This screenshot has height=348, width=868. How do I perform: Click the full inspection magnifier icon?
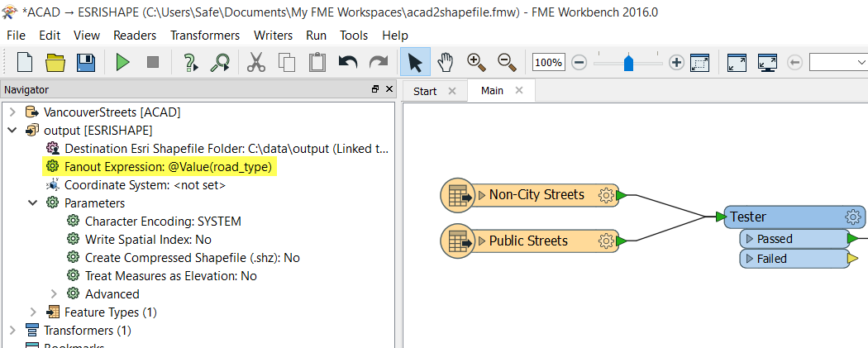point(221,63)
